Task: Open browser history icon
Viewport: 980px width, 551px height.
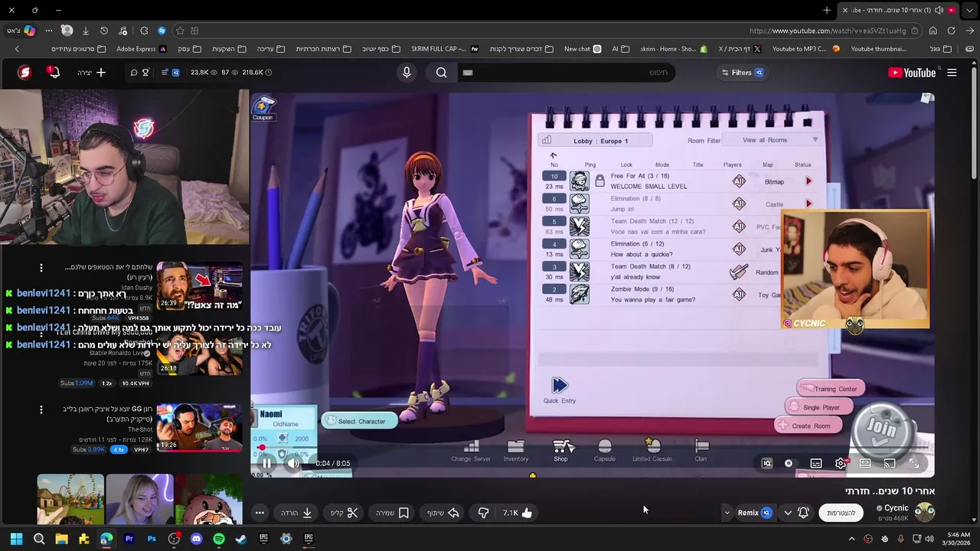Action: point(104,31)
